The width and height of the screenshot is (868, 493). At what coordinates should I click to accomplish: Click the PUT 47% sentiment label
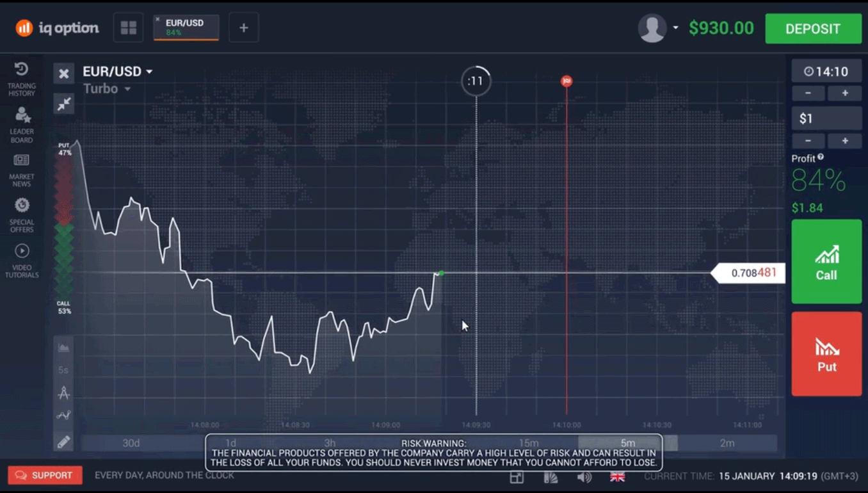pos(64,149)
